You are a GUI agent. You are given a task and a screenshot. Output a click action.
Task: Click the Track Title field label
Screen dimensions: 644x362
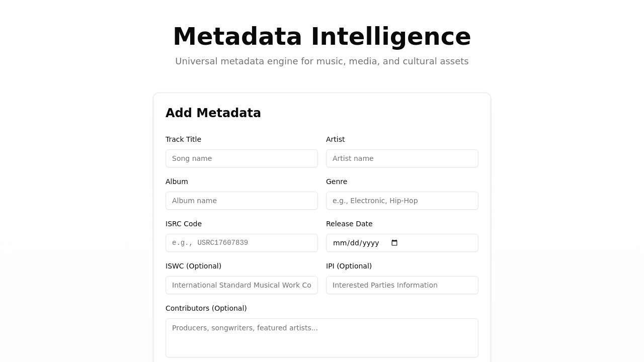[183, 139]
